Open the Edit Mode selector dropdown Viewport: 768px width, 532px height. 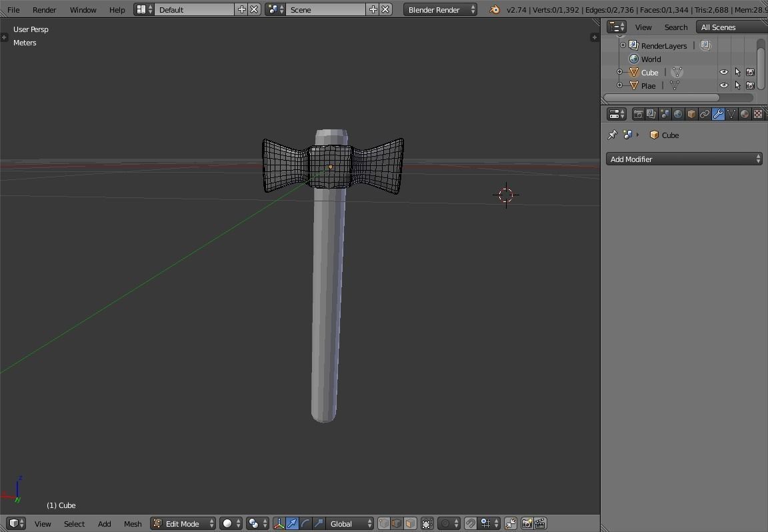click(183, 524)
